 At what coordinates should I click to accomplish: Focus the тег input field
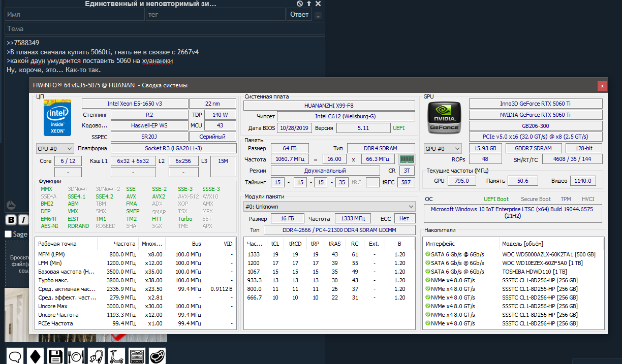tap(215, 15)
